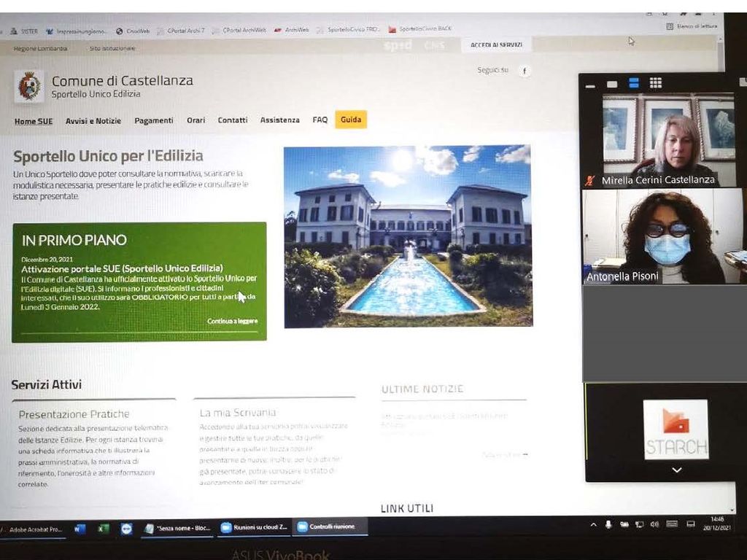The width and height of the screenshot is (747, 560).
Task: Click the Comune di Castellanza title
Action: click(x=122, y=80)
